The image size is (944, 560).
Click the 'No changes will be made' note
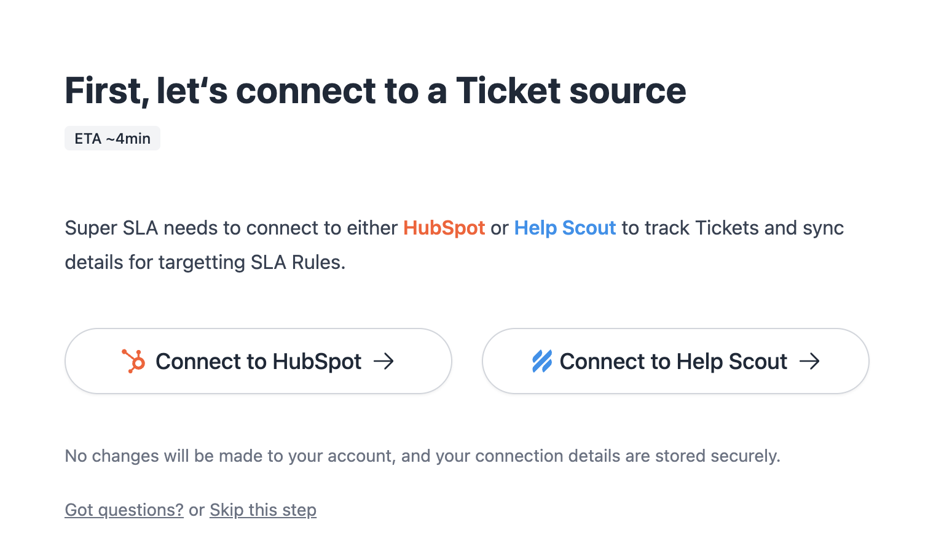[x=422, y=456]
